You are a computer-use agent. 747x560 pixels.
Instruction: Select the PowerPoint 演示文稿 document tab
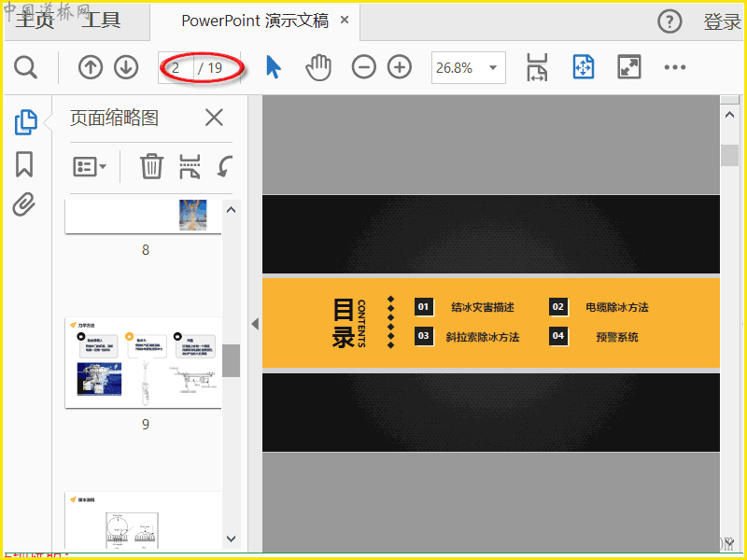click(x=255, y=21)
